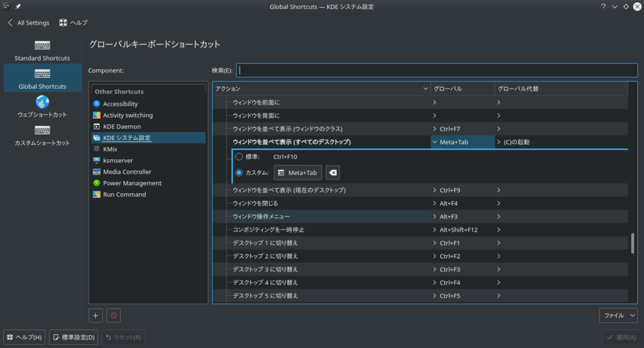The image size is (644, 348).
Task: Select the カスタム radio button
Action: [x=238, y=172]
